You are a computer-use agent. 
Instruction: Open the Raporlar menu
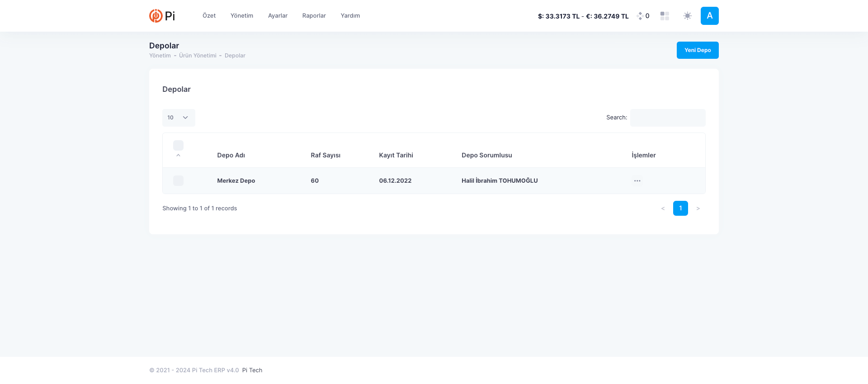coord(314,16)
